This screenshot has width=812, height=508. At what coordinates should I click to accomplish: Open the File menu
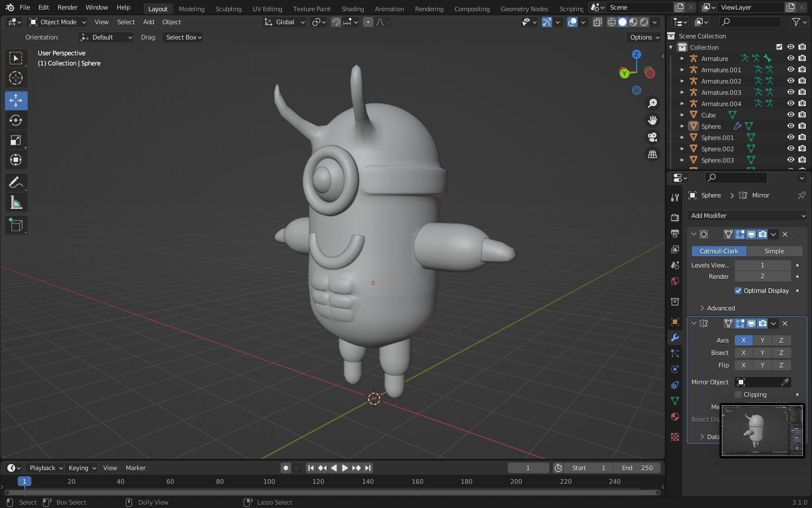pyautogui.click(x=25, y=7)
